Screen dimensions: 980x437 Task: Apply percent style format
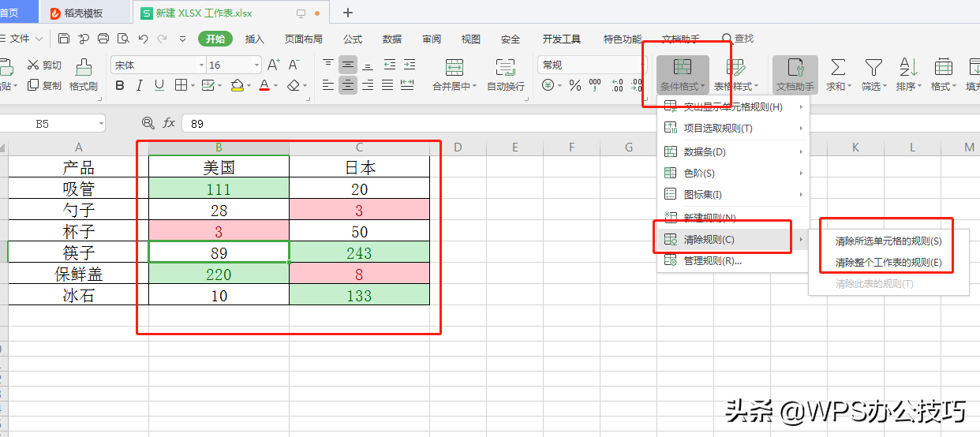575,85
